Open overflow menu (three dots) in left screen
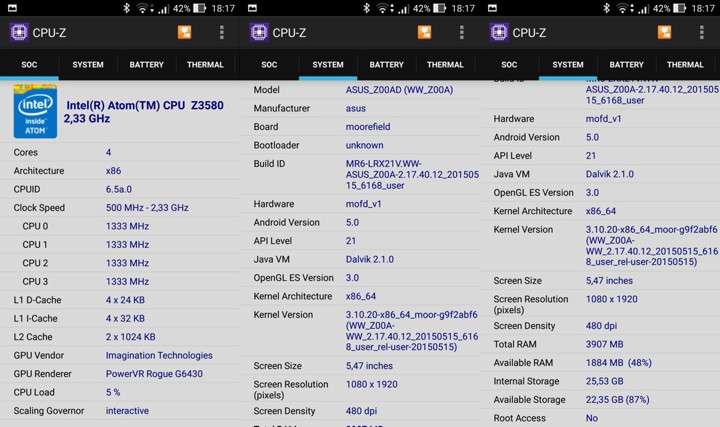The height and width of the screenshot is (427, 720). tap(222, 32)
